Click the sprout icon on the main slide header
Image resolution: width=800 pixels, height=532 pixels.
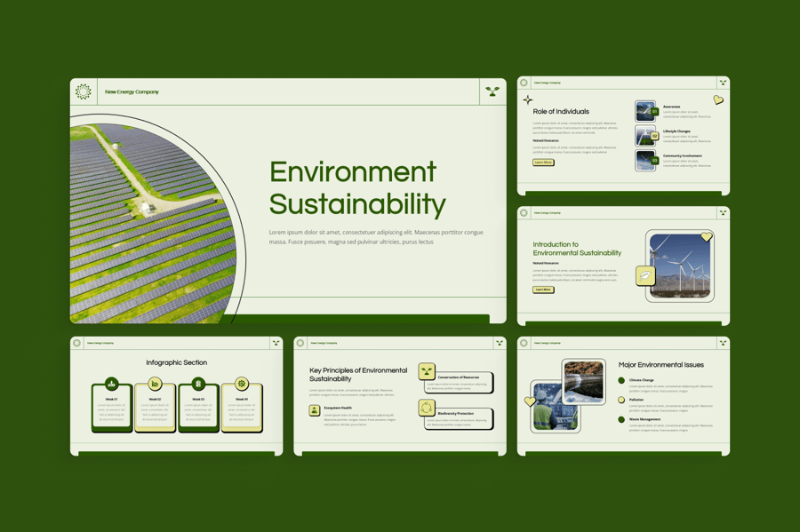(492, 91)
